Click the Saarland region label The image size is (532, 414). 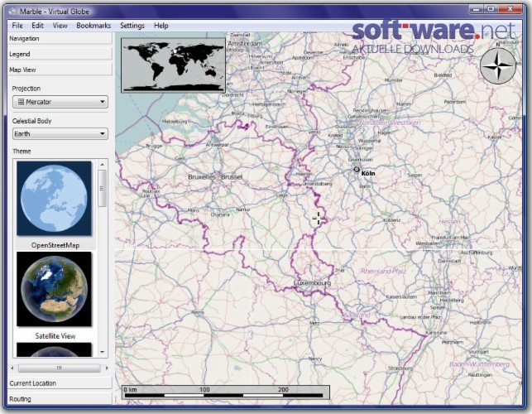[x=357, y=315]
